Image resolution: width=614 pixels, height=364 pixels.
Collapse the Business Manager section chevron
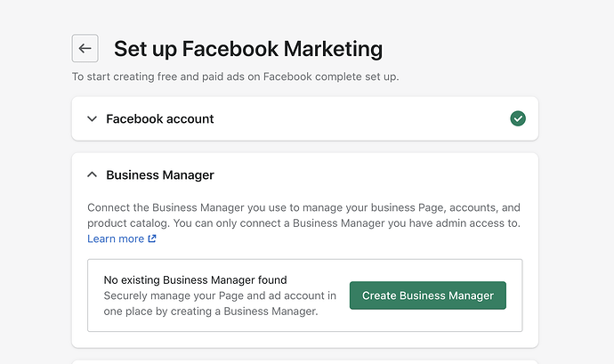coord(92,175)
